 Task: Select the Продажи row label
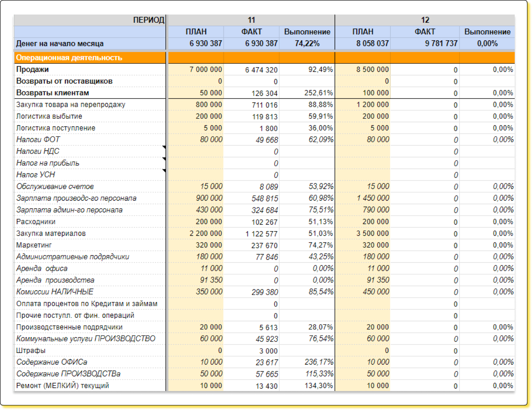pos(33,70)
